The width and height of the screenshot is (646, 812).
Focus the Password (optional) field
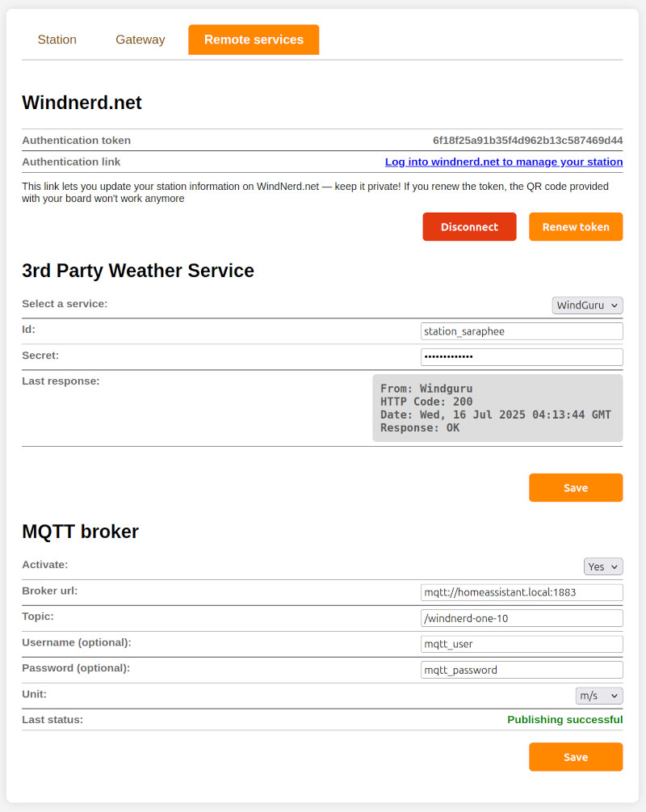522,670
